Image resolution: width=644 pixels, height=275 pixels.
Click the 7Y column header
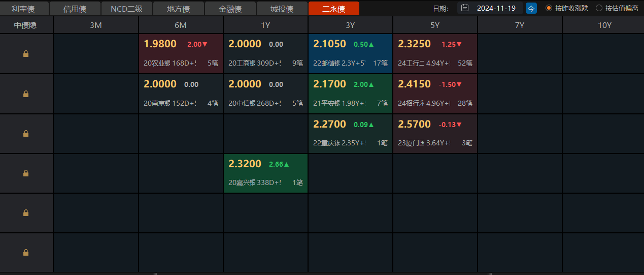click(520, 25)
